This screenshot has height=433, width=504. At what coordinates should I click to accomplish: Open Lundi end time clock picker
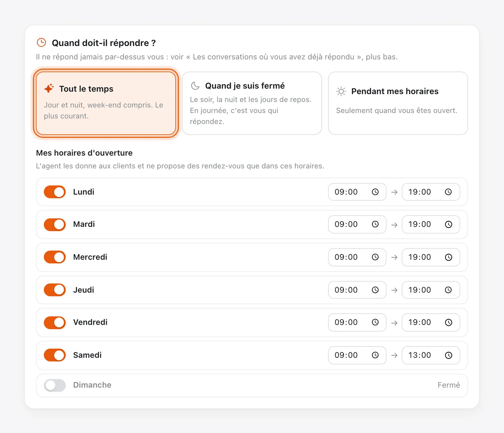[449, 192]
